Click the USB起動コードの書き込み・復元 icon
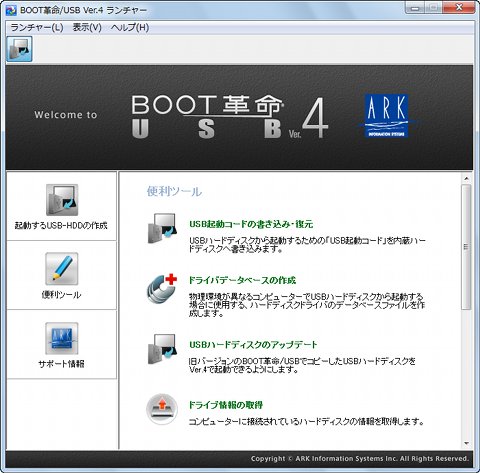The height and width of the screenshot is (473, 480). point(162,228)
